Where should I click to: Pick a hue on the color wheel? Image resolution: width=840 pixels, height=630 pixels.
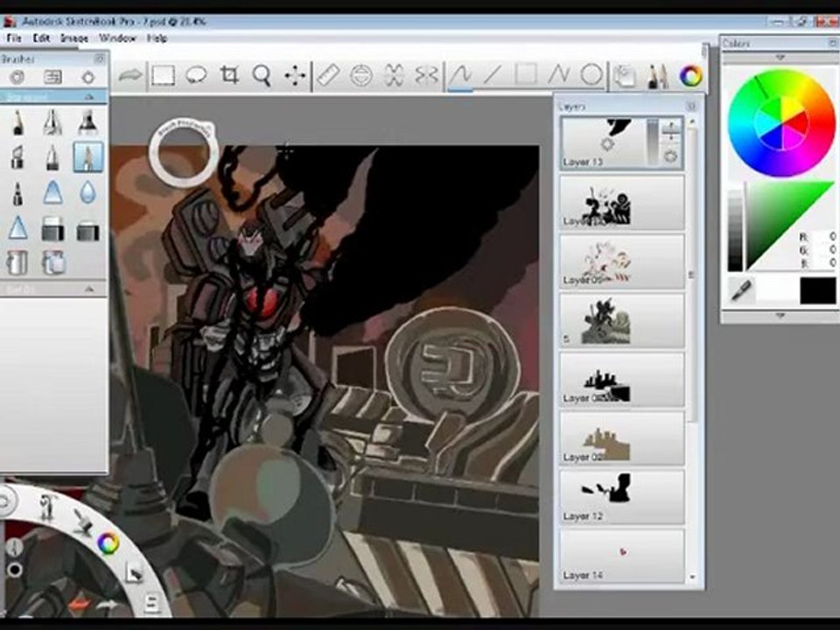point(781,123)
